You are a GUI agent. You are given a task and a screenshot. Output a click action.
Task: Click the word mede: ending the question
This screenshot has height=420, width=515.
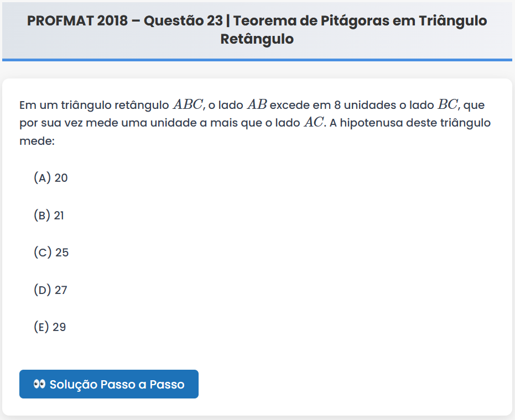[37, 141]
